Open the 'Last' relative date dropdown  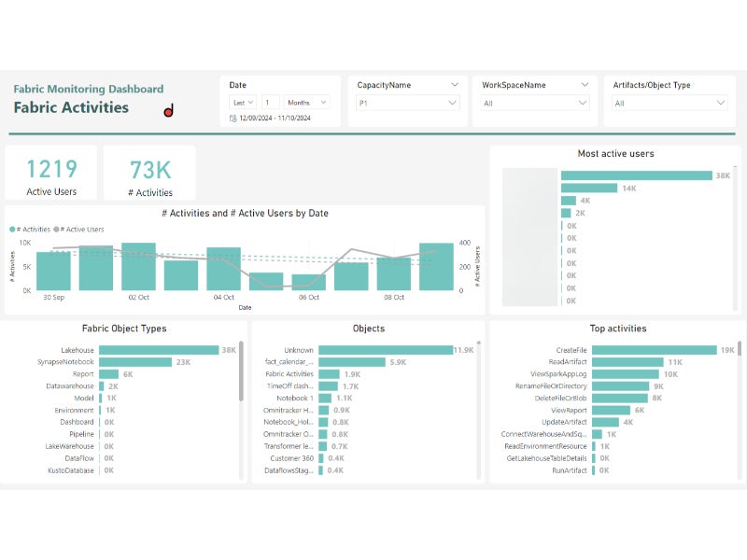pyautogui.click(x=243, y=103)
